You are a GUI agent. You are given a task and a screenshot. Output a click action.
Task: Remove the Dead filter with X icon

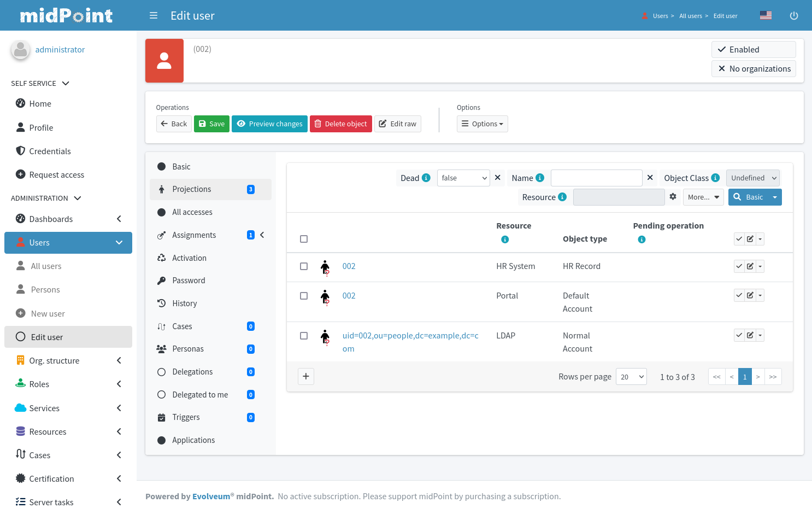pos(497,178)
